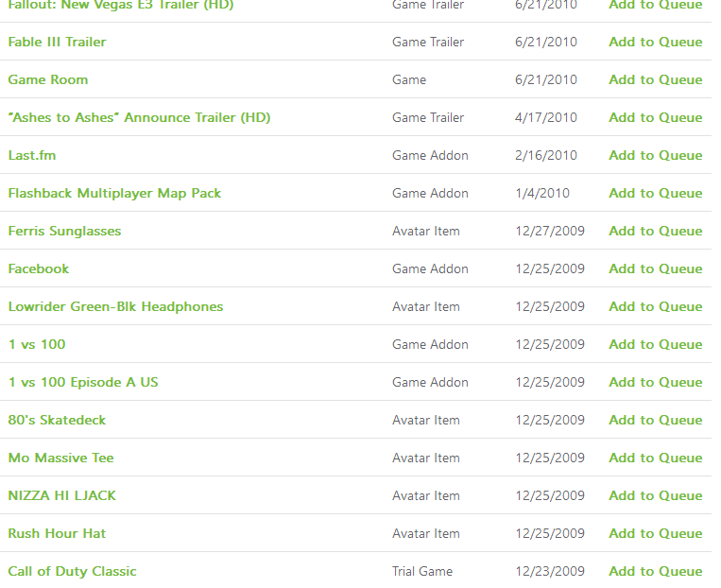Add Lowrider Green-Blk Headphones to queue
The height and width of the screenshot is (588, 721).
tap(656, 306)
